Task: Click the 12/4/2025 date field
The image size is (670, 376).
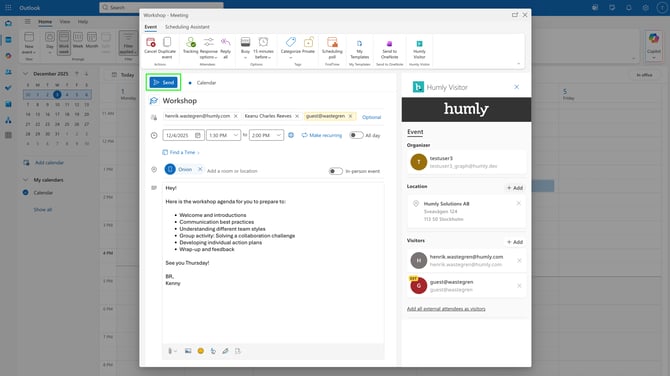Action: 183,135
